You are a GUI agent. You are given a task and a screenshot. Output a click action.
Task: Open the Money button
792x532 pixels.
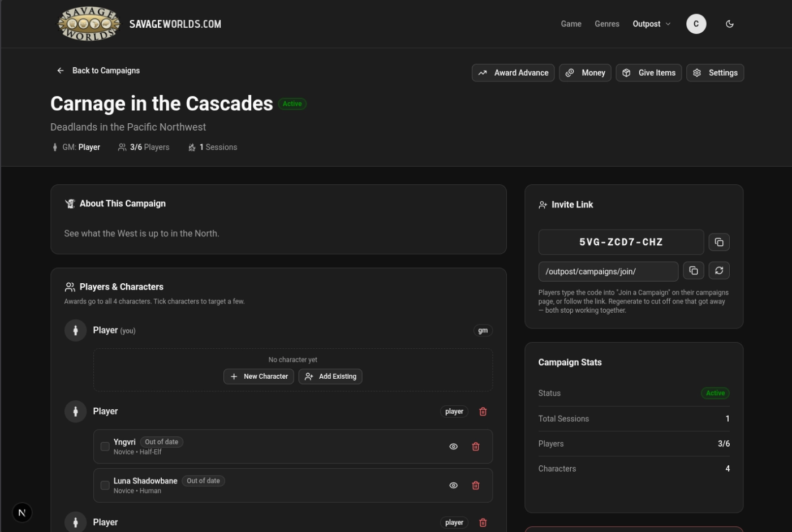point(585,73)
